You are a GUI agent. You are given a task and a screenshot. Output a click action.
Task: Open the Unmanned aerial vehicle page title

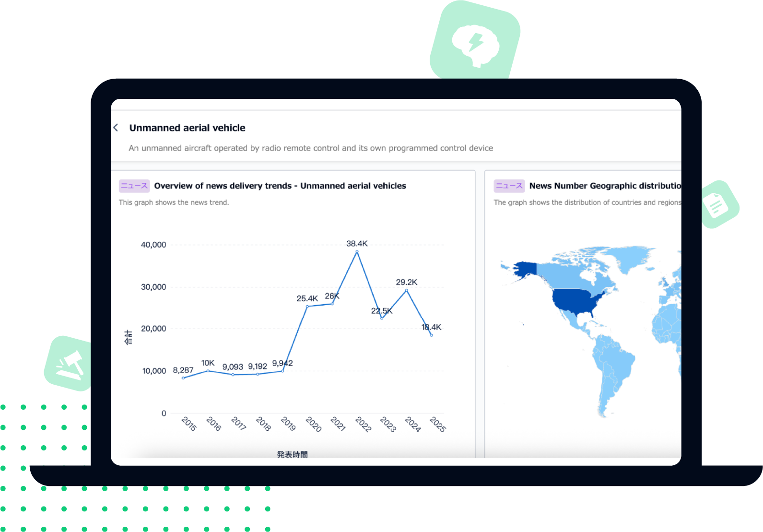coord(187,128)
